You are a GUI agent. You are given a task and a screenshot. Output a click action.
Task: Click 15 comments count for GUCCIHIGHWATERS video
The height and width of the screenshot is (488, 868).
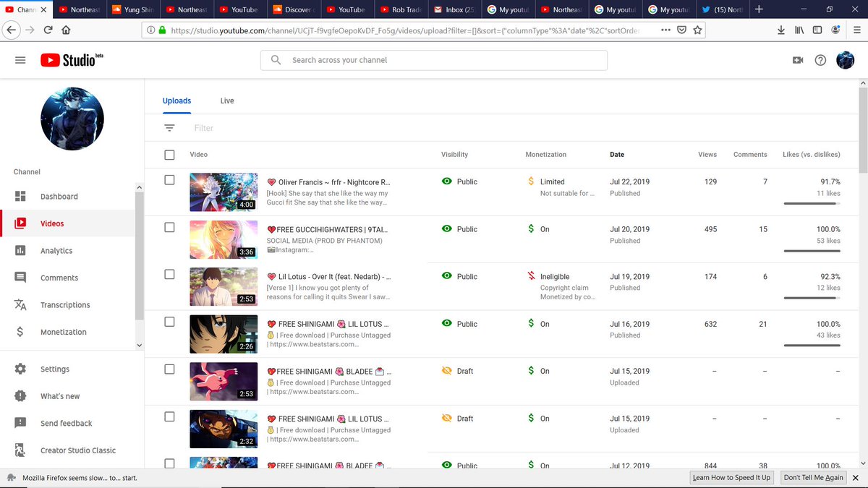[x=763, y=229]
